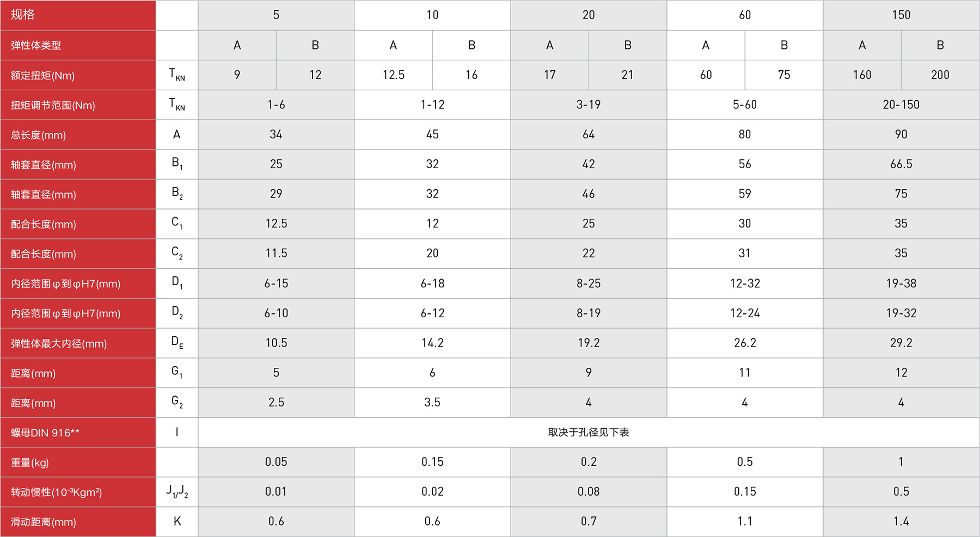980x537 pixels.
Task: Click torque adjustment range 20-150 cell
Action: [901, 104]
